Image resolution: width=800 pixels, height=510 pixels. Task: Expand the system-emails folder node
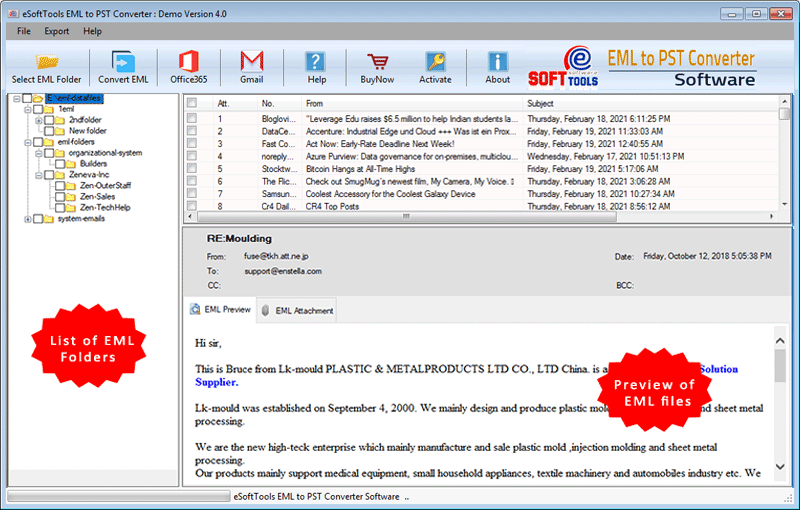coord(26,219)
